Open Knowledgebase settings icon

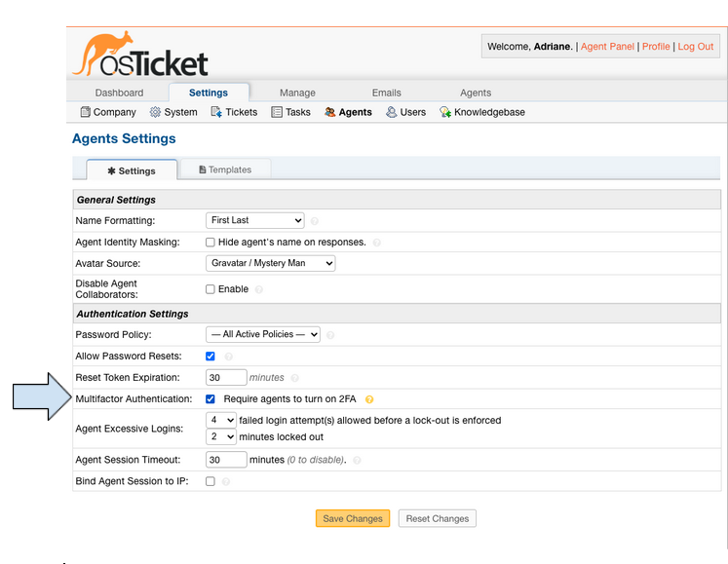pyautogui.click(x=445, y=112)
